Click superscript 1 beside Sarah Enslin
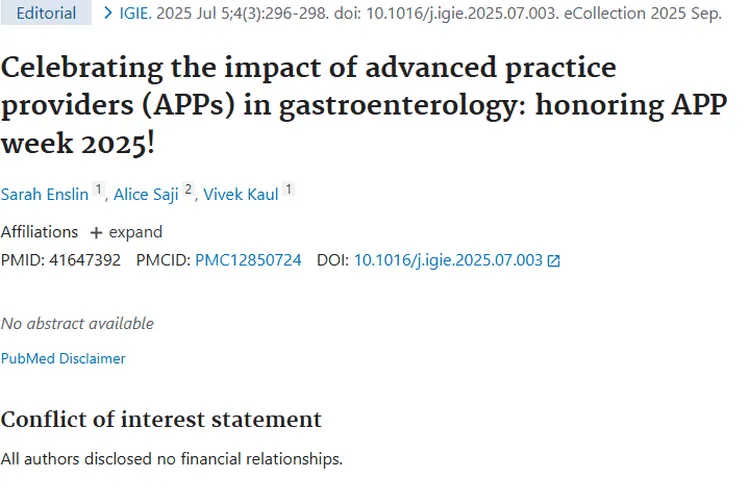The width and height of the screenshot is (750, 500). coord(98,189)
